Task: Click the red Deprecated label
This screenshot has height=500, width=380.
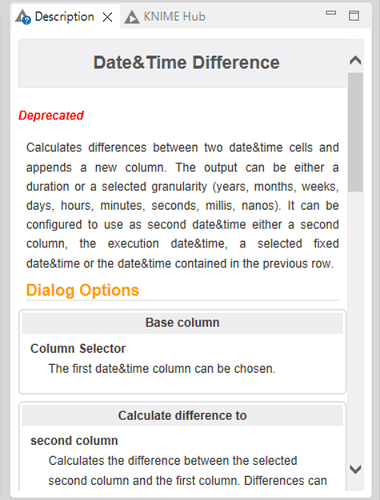Action: (x=51, y=115)
